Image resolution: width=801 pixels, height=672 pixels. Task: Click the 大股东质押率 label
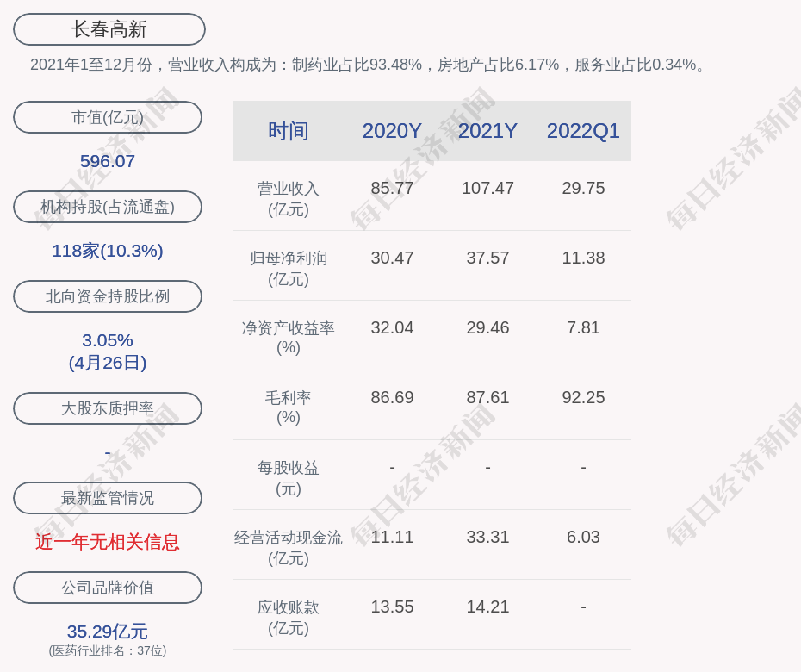pyautogui.click(x=108, y=408)
